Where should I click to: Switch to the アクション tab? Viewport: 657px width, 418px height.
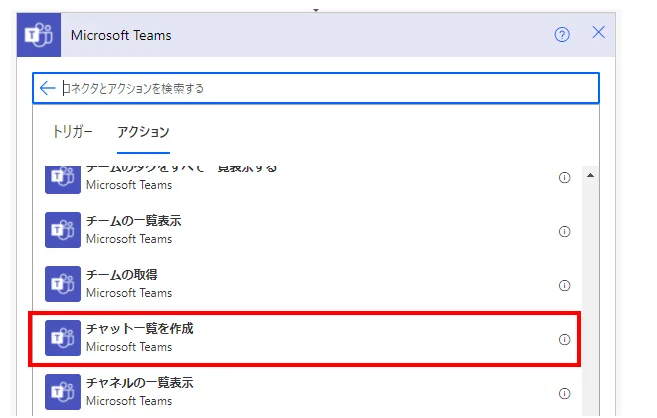coord(143,132)
